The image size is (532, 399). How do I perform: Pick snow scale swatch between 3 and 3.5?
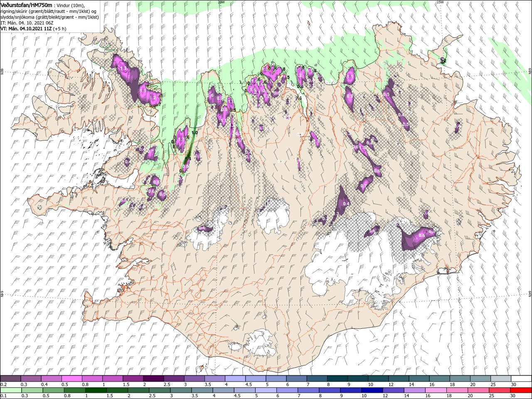coord(194,378)
